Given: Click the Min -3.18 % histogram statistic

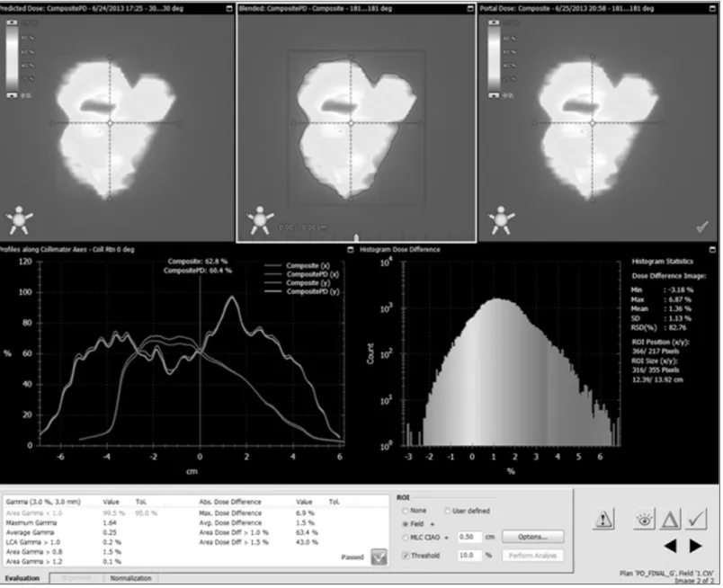Looking at the screenshot, I should click(x=662, y=290).
